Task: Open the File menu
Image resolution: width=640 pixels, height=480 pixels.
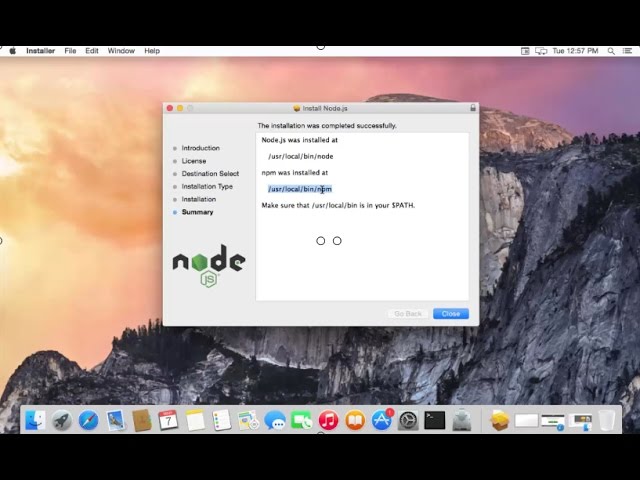Action: 70,51
